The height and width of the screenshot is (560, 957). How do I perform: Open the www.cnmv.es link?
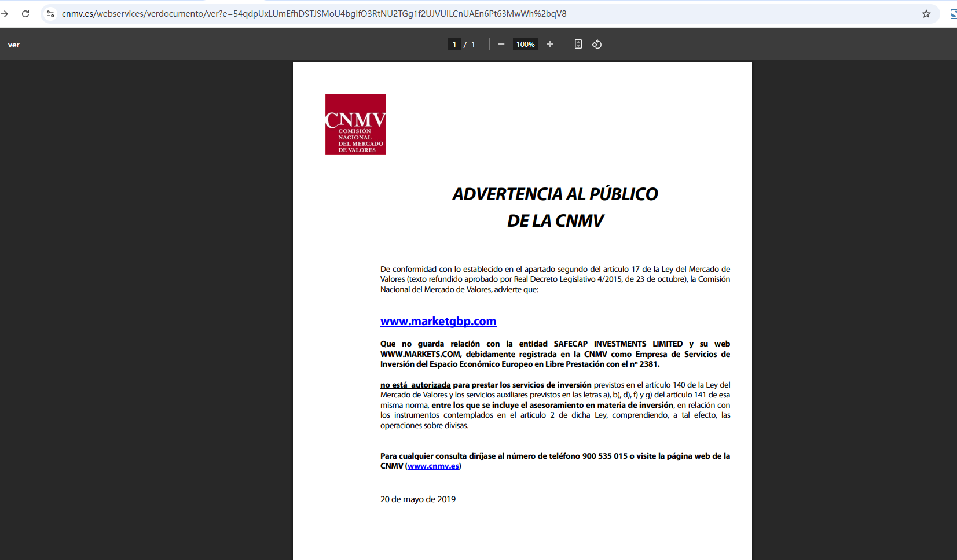point(433,466)
